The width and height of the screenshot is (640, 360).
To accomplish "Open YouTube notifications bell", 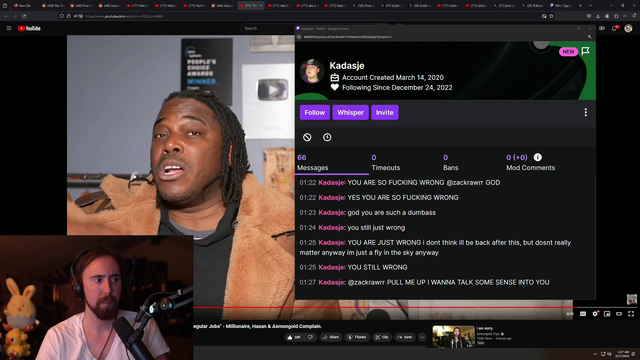I will pyautogui.click(x=614, y=28).
